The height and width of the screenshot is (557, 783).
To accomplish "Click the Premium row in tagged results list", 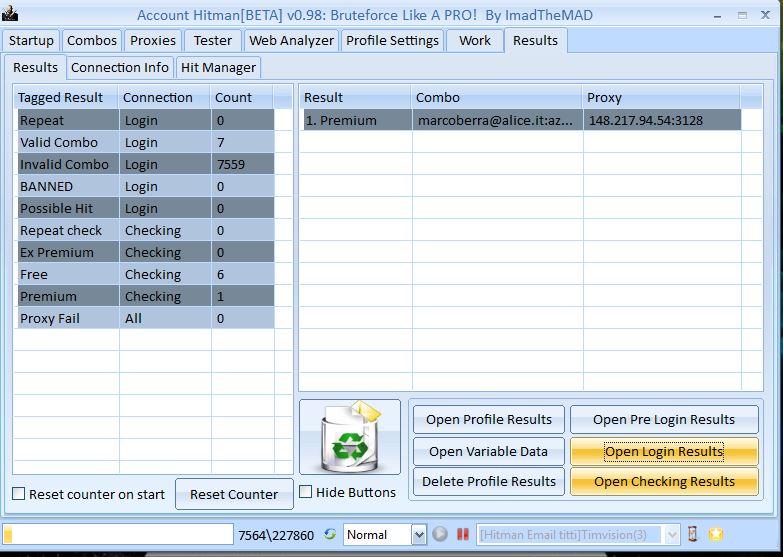I will [x=146, y=296].
